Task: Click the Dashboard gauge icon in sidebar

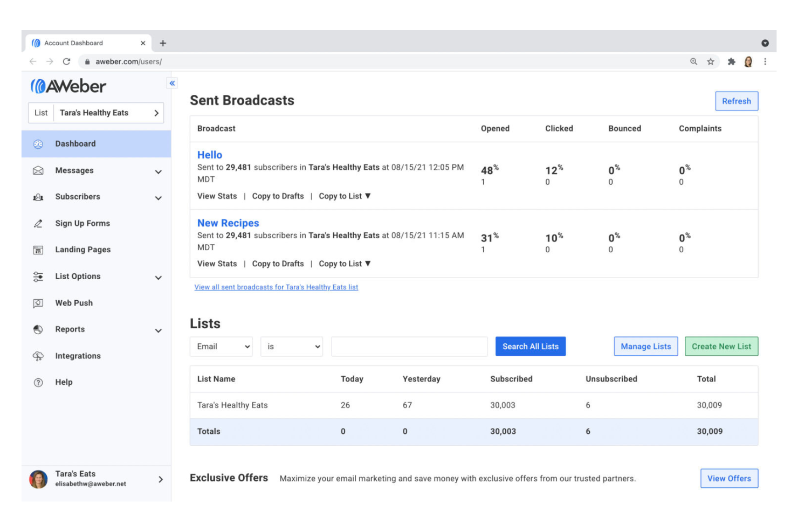Action: pyautogui.click(x=38, y=144)
